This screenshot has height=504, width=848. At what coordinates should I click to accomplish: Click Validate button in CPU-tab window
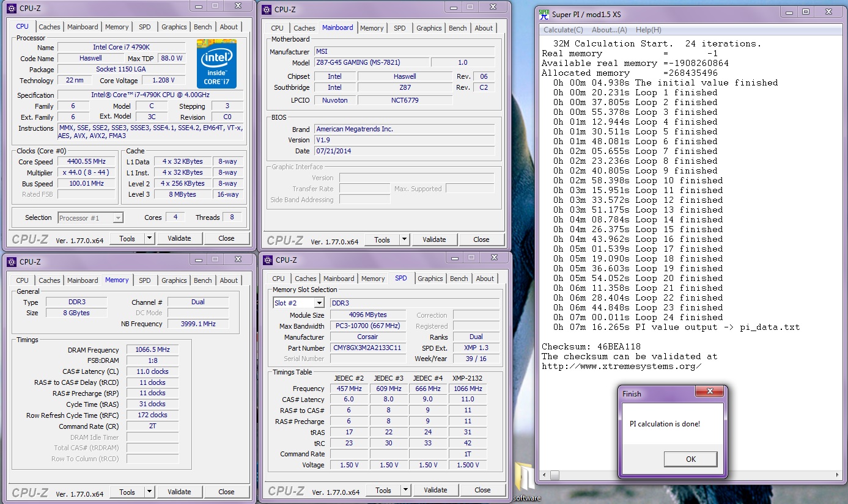point(179,239)
